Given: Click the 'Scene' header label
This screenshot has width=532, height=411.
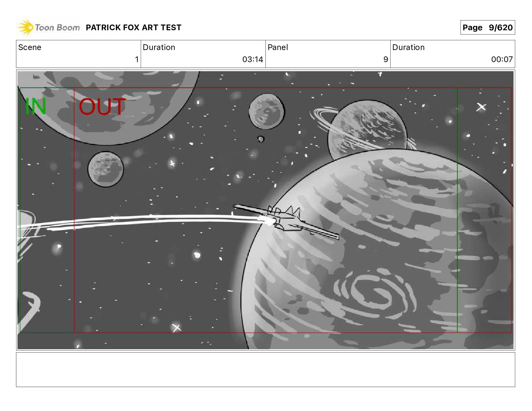Looking at the screenshot, I should (30, 47).
